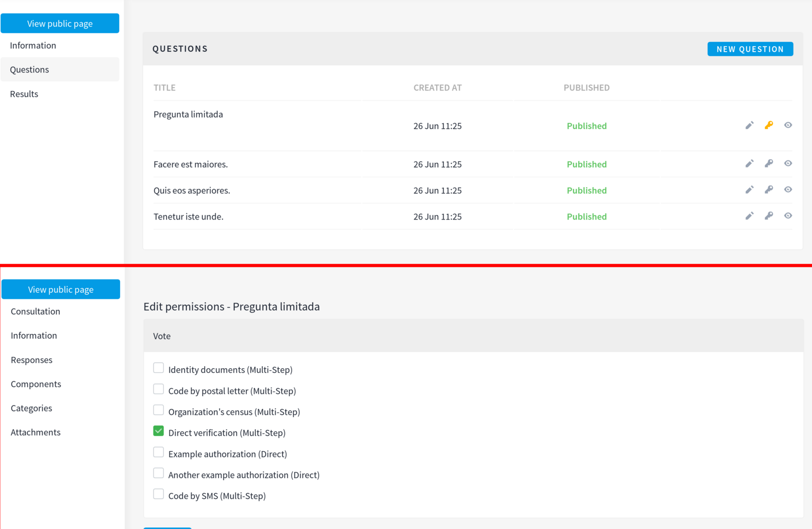This screenshot has height=529, width=812.
Task: Select Example authorization (Direct) checkbox
Action: point(158,452)
